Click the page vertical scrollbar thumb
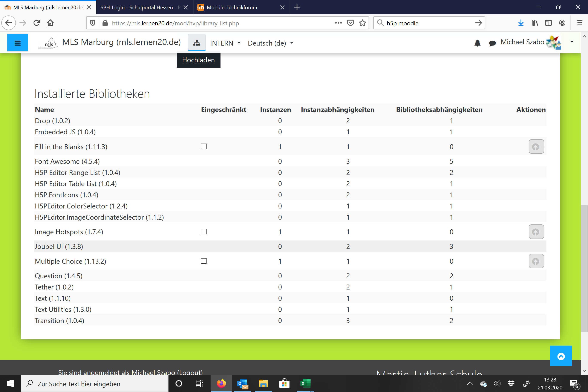 (584, 268)
